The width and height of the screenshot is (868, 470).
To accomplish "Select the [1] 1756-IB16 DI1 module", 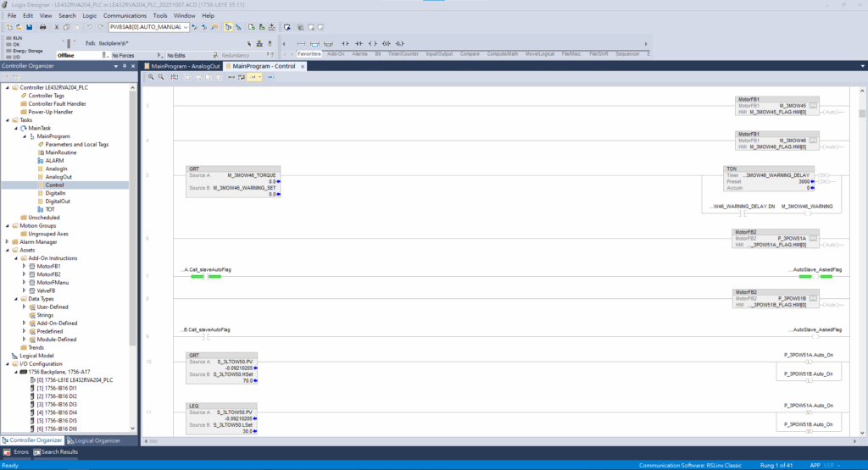I will click(57, 388).
